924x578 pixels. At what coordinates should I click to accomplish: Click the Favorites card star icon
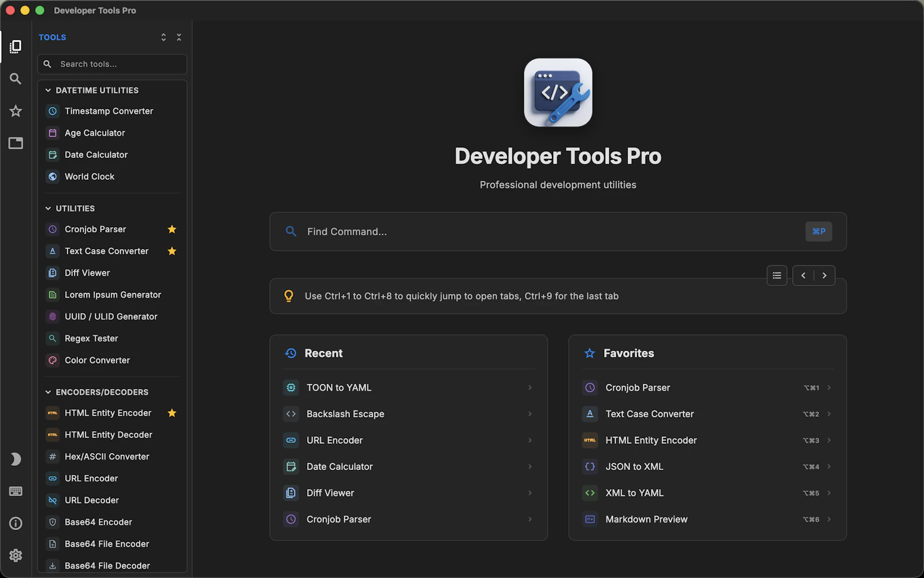[590, 353]
